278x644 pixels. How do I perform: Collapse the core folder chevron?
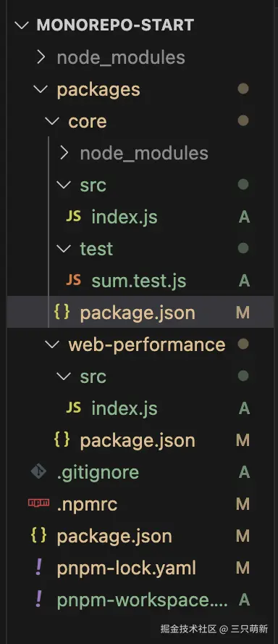tap(52, 121)
